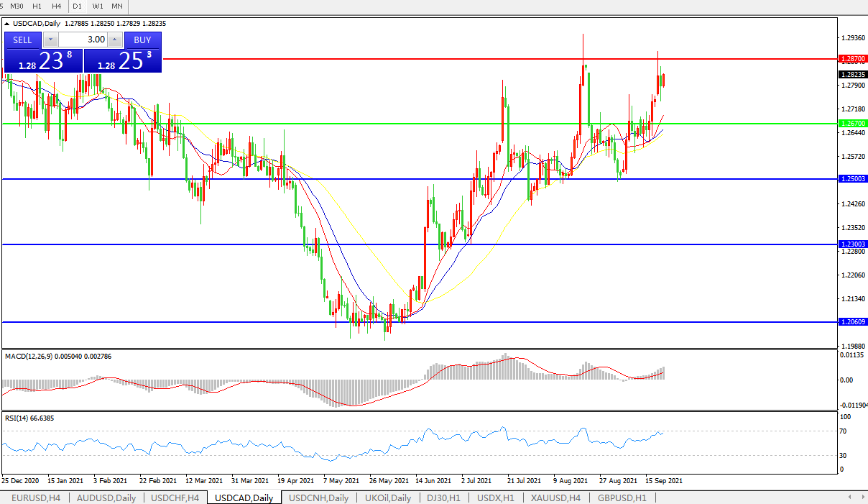Switch chart to W1 weekly timeframe
This screenshot has width=868, height=504.
coord(98,6)
